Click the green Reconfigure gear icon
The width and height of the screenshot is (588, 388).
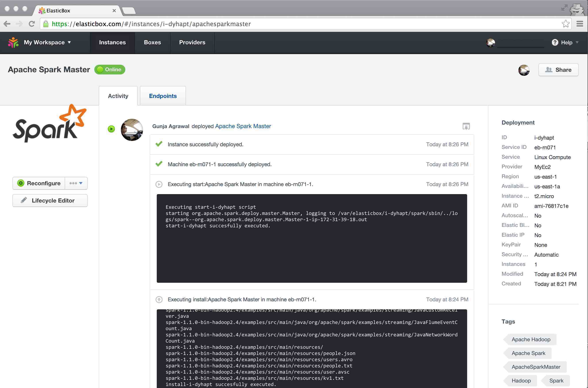(21, 183)
